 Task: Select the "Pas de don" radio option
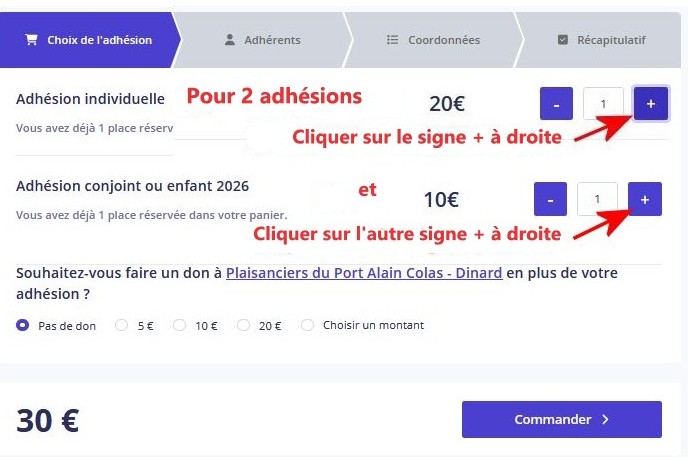click(x=23, y=325)
